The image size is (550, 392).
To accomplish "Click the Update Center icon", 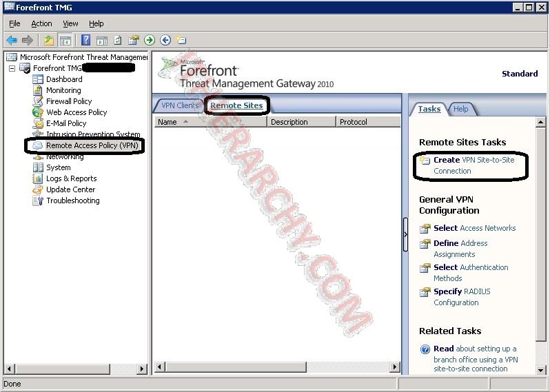I will click(37, 189).
